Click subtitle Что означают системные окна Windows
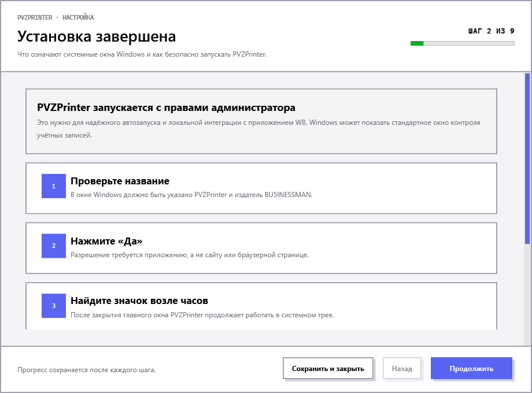Image resolution: width=532 pixels, height=393 pixels. [x=142, y=54]
